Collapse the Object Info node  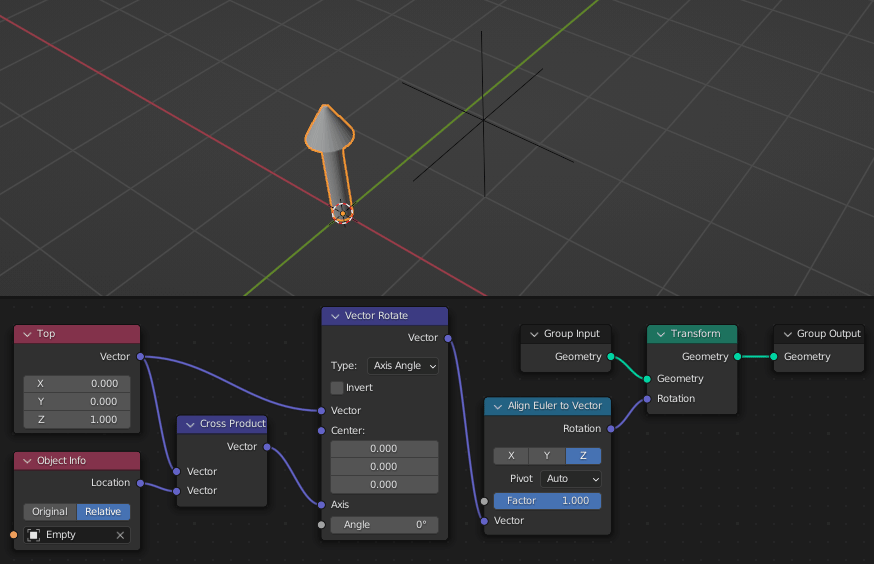tap(27, 461)
